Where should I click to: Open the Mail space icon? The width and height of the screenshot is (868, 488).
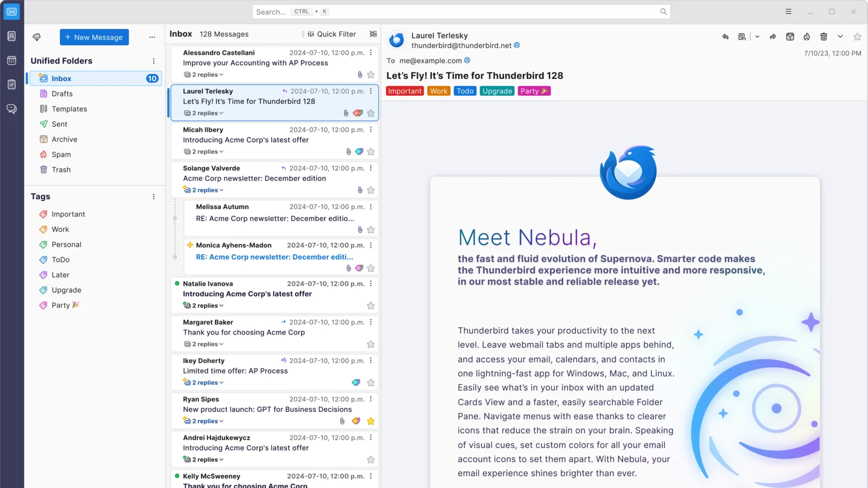[x=11, y=11]
